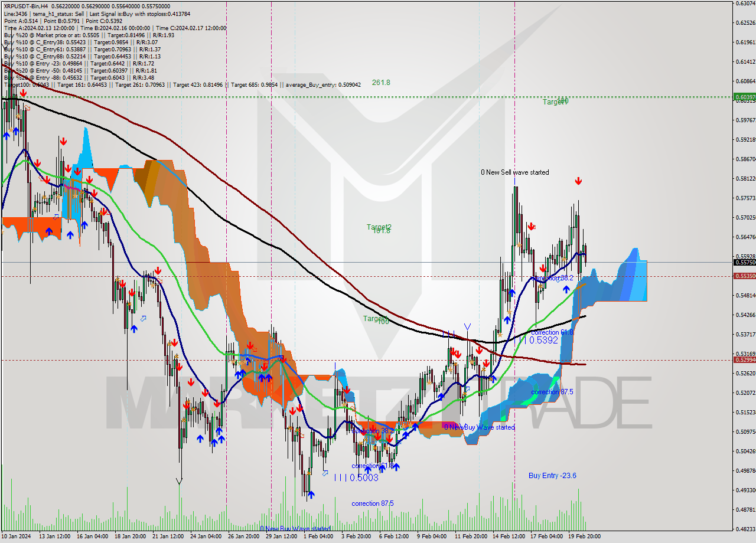Click the black 0.55750 current price tag
The width and height of the screenshot is (756, 543).
(744, 262)
